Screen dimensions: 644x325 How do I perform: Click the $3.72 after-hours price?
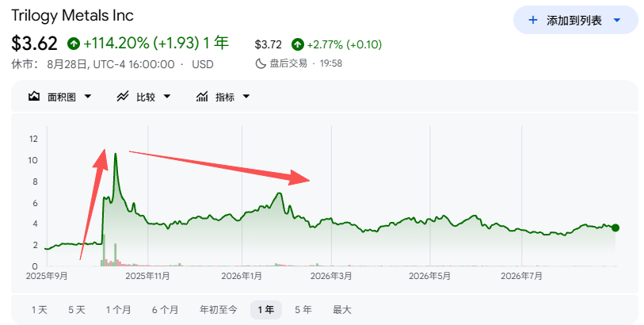tap(269, 44)
